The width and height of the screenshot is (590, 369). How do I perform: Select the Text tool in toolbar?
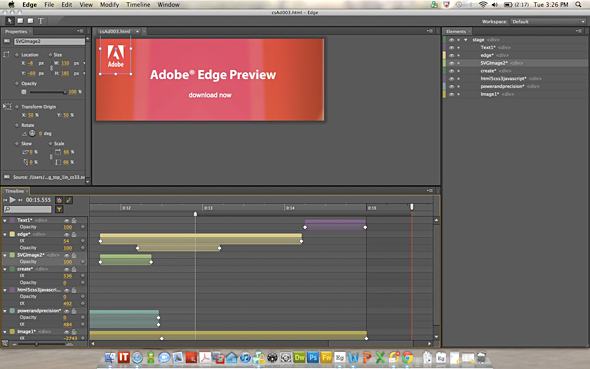(41, 21)
